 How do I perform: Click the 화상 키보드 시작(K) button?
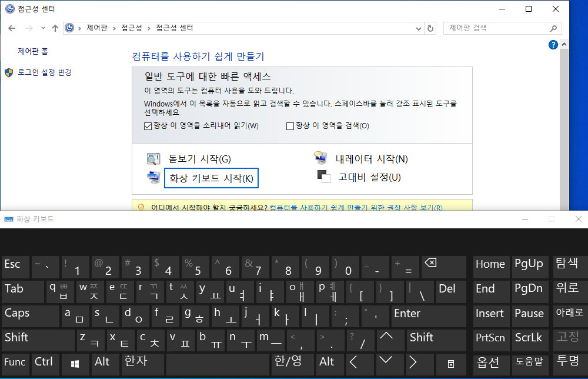point(211,178)
